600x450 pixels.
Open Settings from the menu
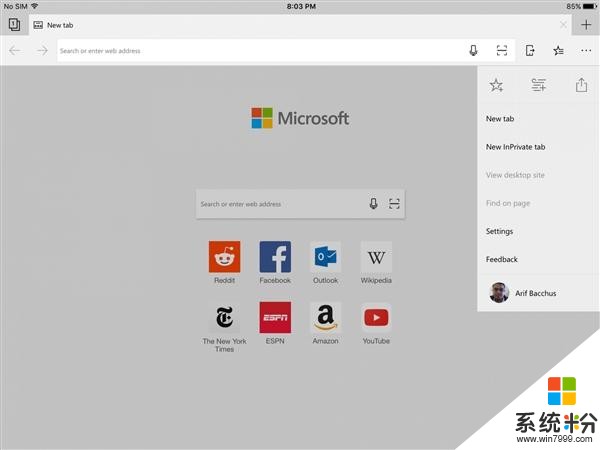[538, 231]
